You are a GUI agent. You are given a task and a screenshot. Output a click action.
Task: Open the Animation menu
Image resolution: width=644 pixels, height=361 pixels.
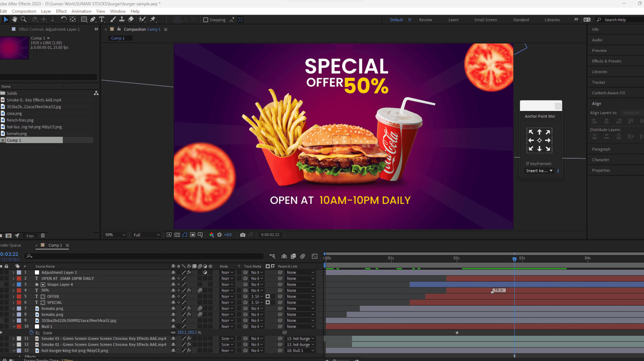tap(81, 11)
